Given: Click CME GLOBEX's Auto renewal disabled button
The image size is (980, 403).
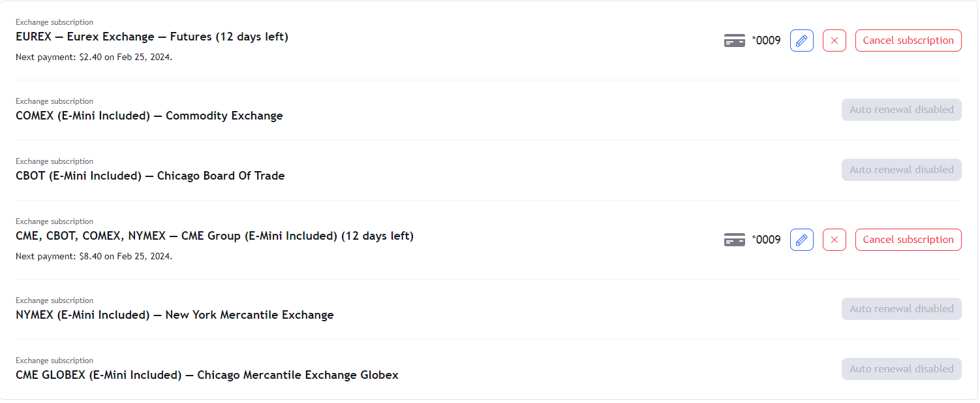Looking at the screenshot, I should (901, 369).
